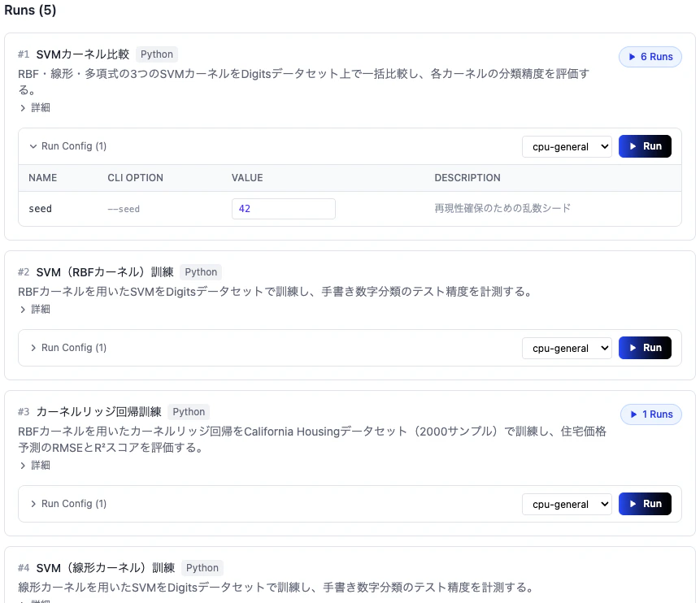Expand 詳細 under SVM（RBFカーネル）訓練
Viewport: 700px width, 603px height.
pyautogui.click(x=35, y=310)
